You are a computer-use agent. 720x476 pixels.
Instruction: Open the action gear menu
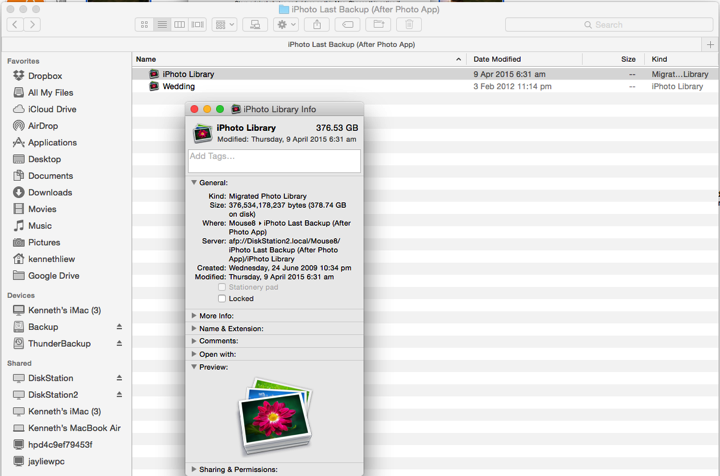pos(286,25)
